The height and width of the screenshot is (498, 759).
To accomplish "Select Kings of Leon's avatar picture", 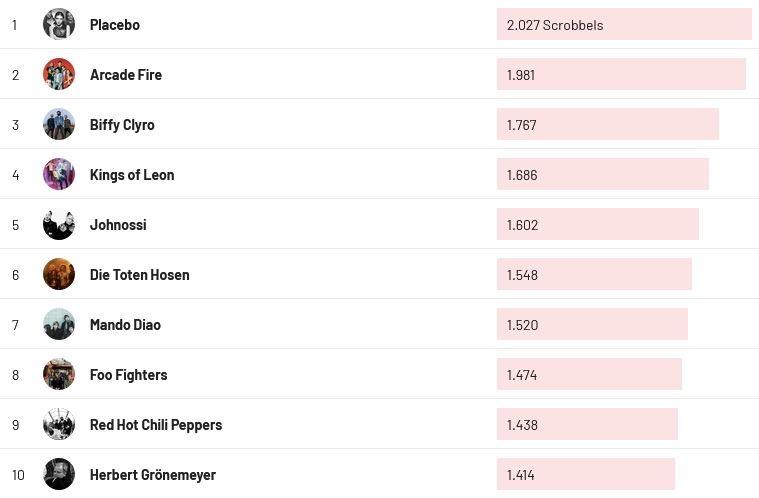I will tap(59, 174).
